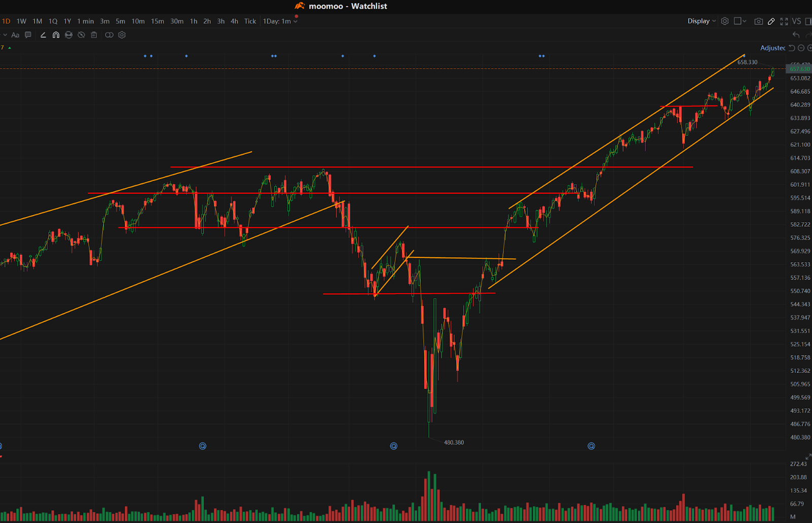Switch Adjusted price mode off

[773, 48]
